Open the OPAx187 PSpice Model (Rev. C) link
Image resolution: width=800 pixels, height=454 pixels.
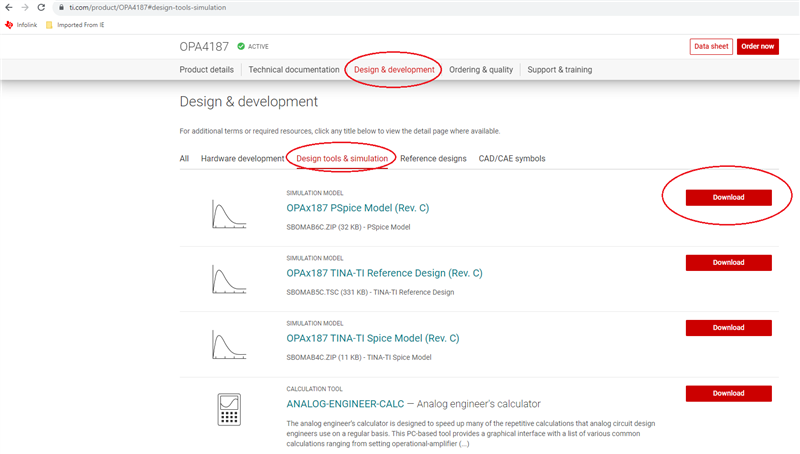358,208
